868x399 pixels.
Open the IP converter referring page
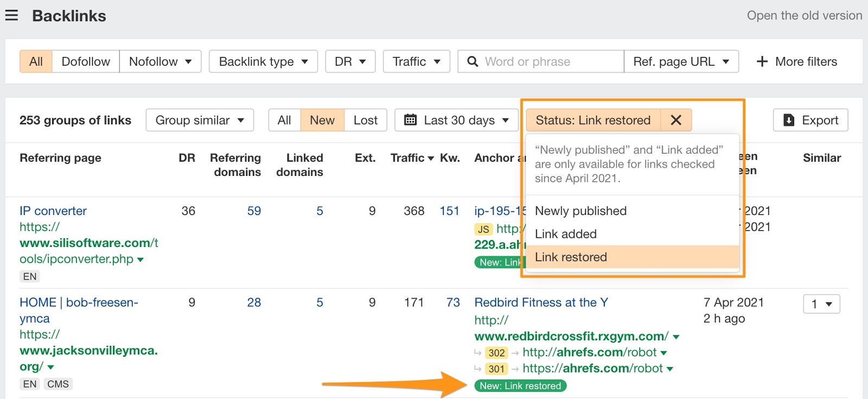point(53,211)
